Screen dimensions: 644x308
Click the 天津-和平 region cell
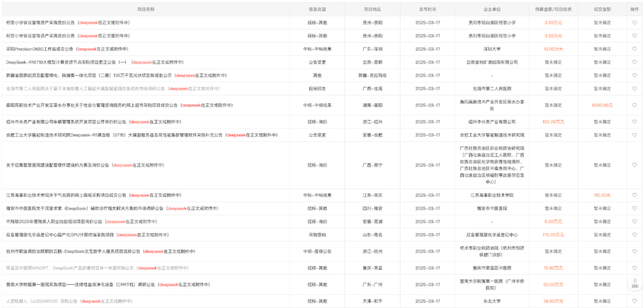(x=372, y=301)
